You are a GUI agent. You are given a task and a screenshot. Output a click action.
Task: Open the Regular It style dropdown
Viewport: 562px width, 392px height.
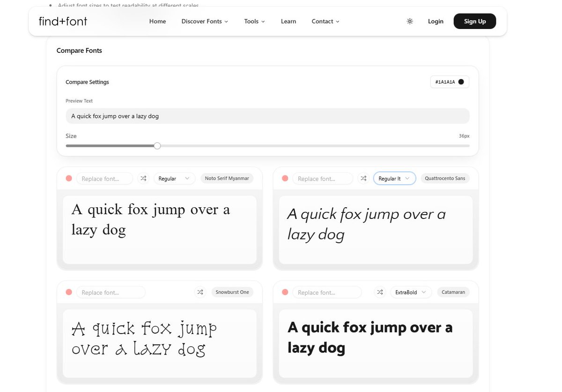[x=394, y=178]
